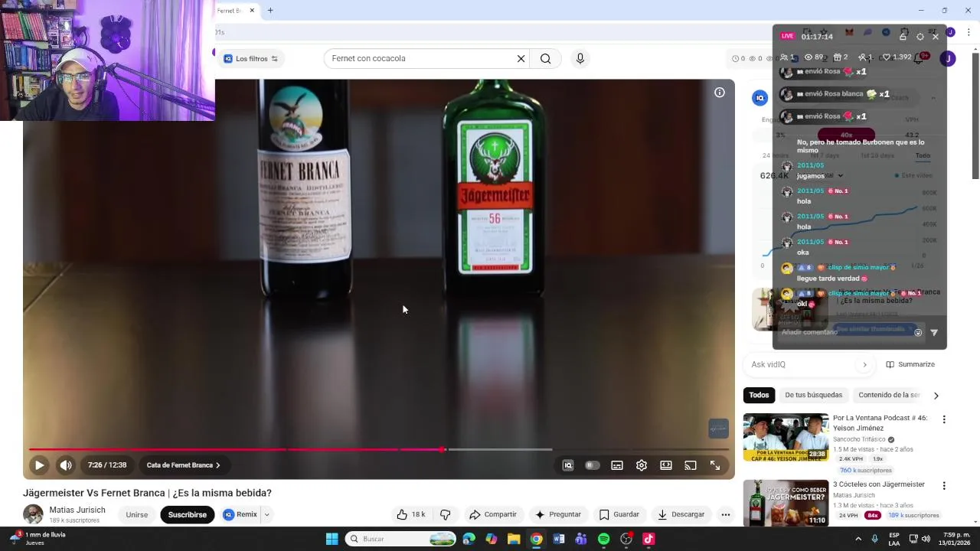Save the video with the Guardar button

(619, 514)
